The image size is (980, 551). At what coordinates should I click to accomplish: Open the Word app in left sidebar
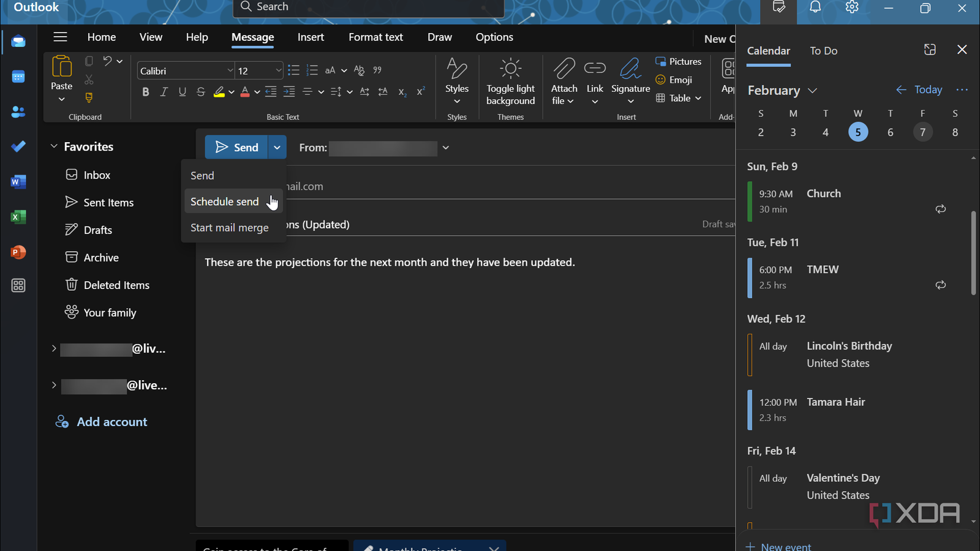18,182
